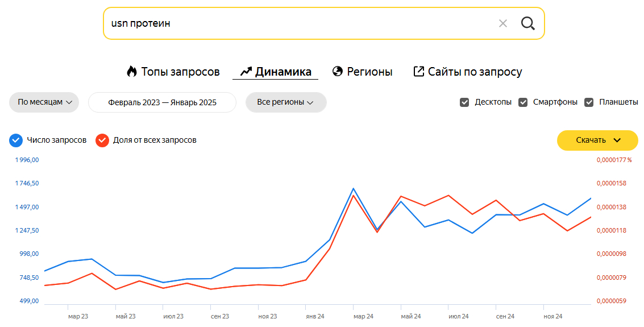Open the Февраль 2023 — Январь 2025 date range
The height and width of the screenshot is (327, 644).
(x=162, y=102)
